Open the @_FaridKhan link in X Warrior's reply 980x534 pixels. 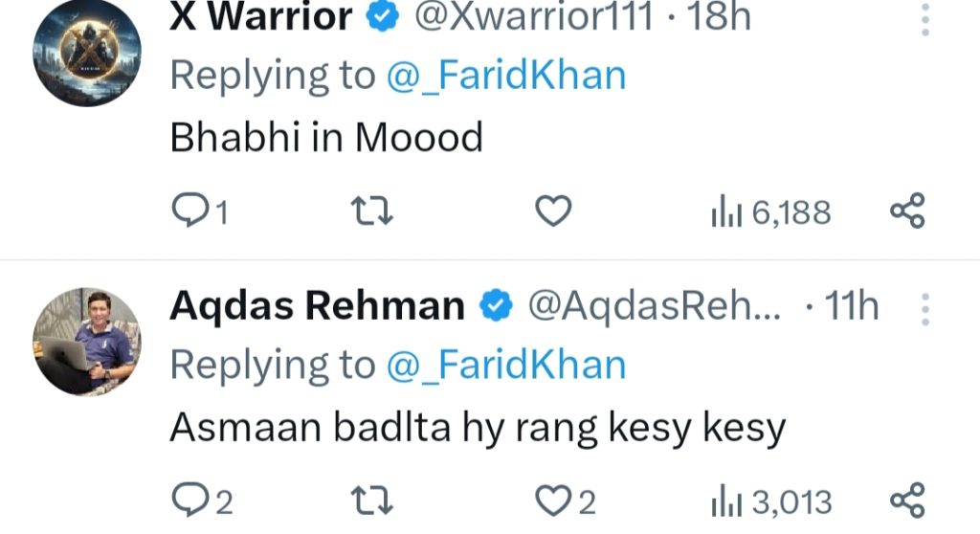tap(505, 76)
